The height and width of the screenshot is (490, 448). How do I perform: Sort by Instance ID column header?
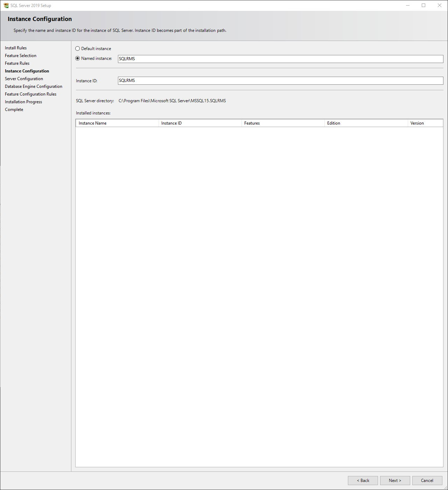click(x=200, y=123)
